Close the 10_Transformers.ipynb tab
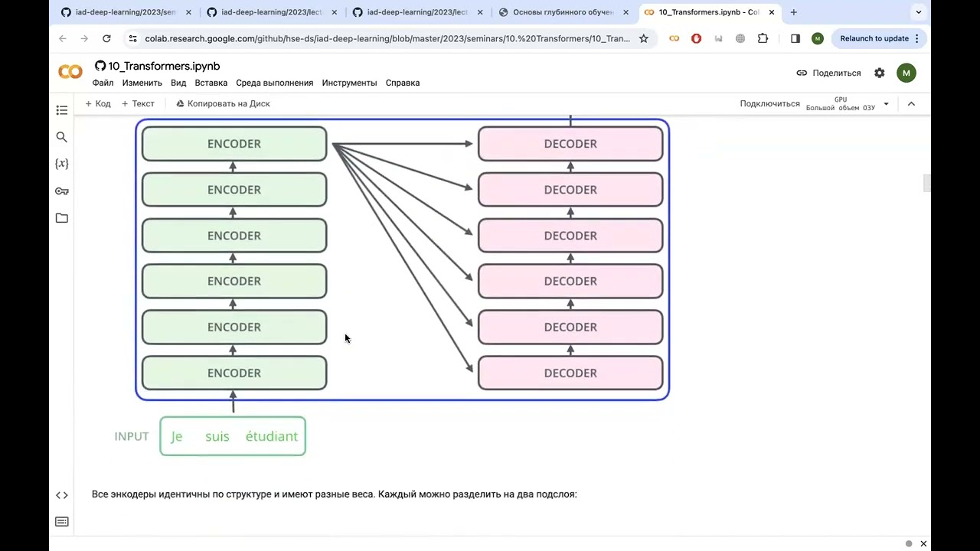This screenshot has width=980, height=551. point(772,12)
